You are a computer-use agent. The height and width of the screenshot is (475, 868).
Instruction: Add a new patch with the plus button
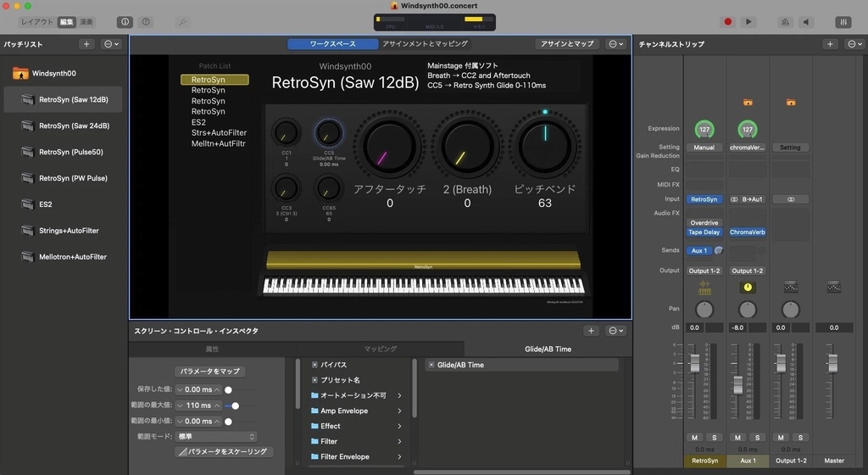point(86,44)
